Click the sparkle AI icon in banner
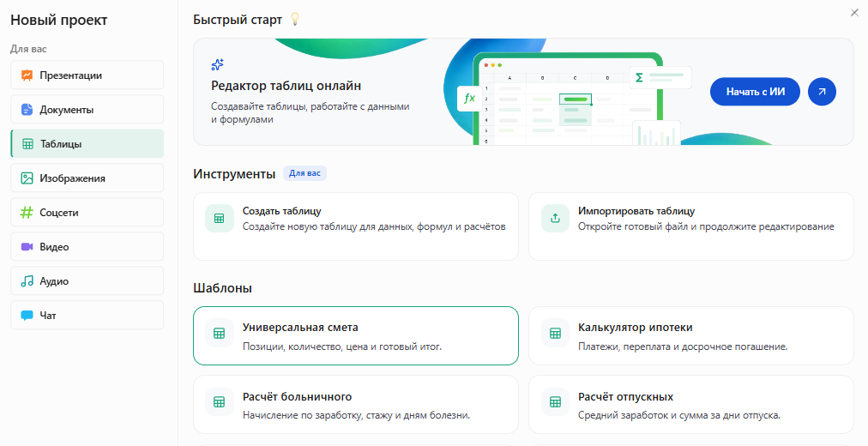This screenshot has height=446, width=868. point(218,64)
